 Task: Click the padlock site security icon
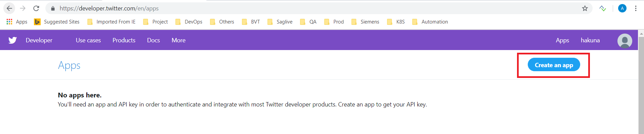pos(53,8)
